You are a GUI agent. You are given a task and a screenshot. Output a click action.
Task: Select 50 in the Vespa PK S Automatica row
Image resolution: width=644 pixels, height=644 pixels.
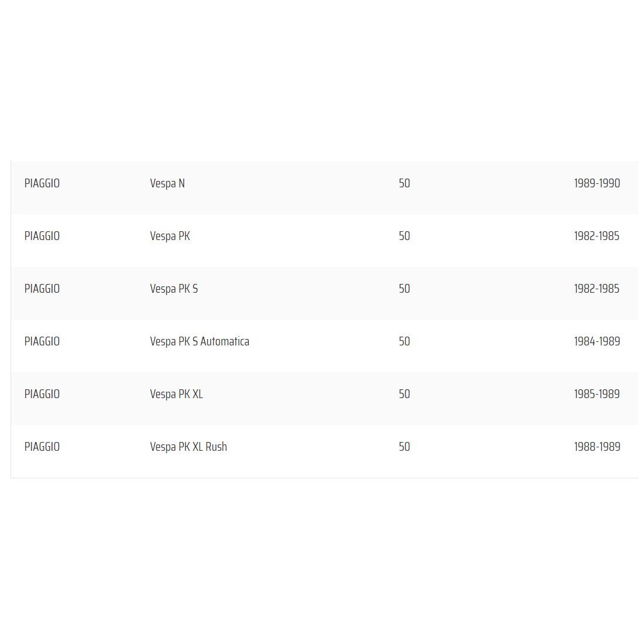(x=404, y=341)
